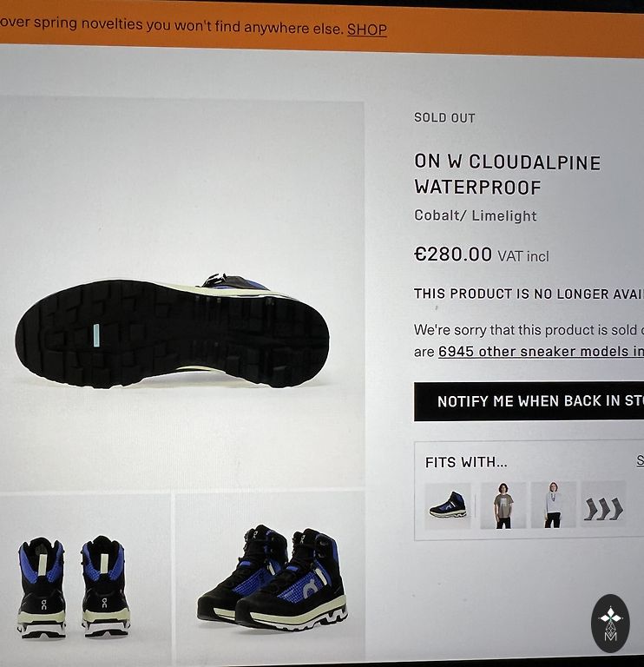Click the Fits With heading
Image resolution: width=644 pixels, height=667 pixels.
tap(466, 462)
